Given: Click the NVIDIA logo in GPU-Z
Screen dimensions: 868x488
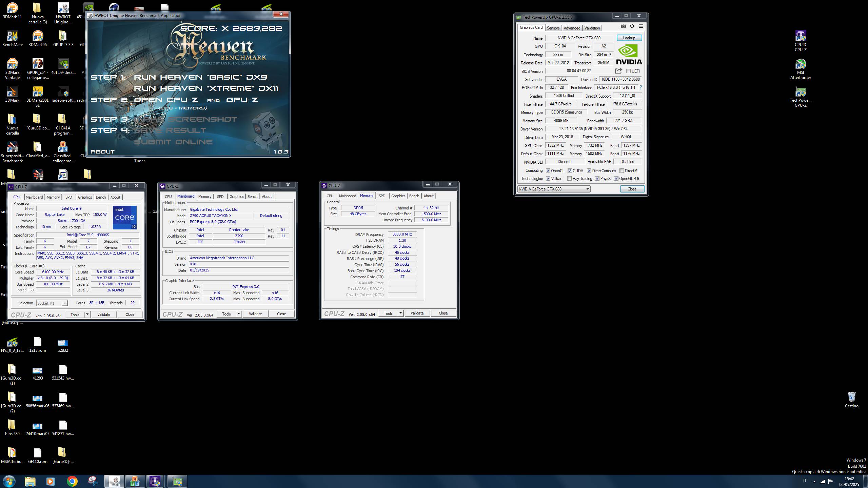Looking at the screenshot, I should [629, 55].
